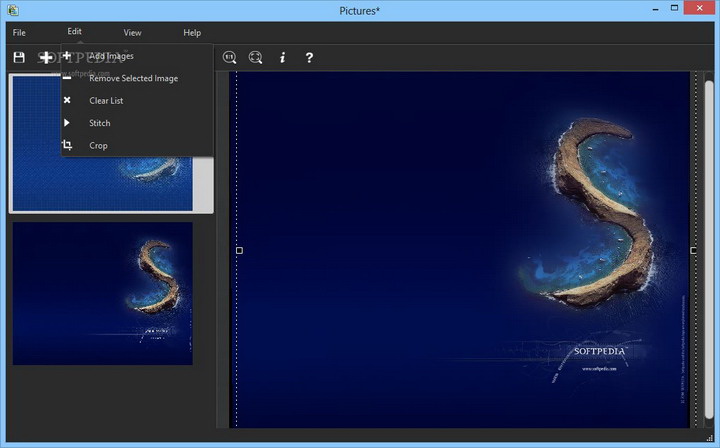Screen dimensions: 720x448
Task: Click the Save disk icon in toolbar
Action: pyautogui.click(x=19, y=58)
